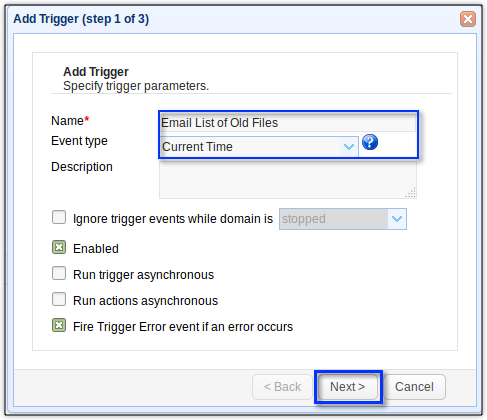Close the Add Trigger dialog with X

[x=468, y=19]
